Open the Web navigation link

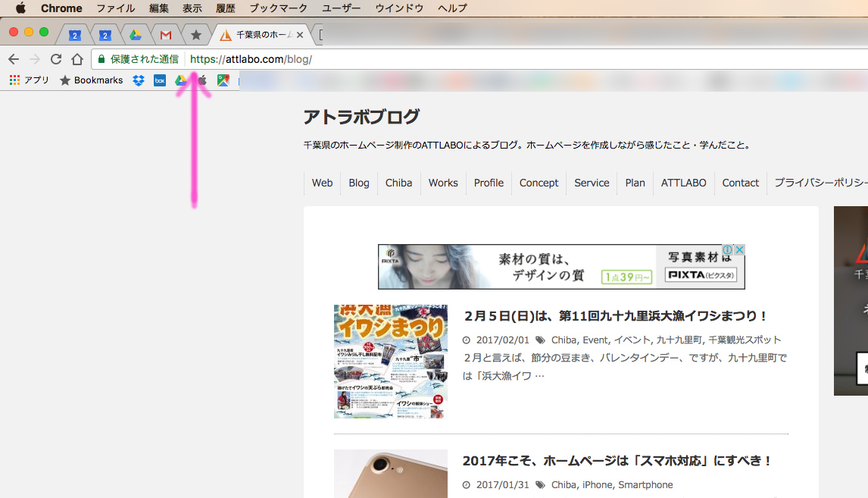click(x=322, y=183)
